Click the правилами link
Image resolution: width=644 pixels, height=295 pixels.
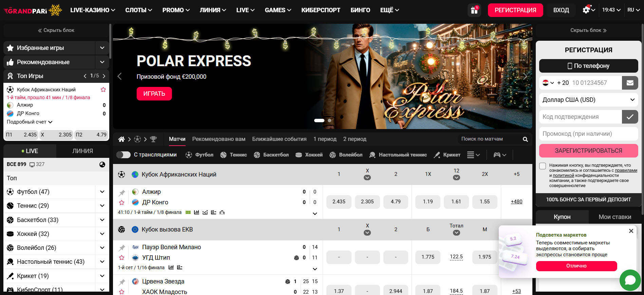[626, 170]
